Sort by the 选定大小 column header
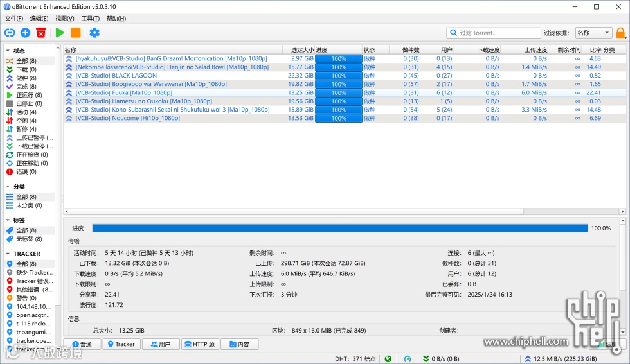The width and height of the screenshot is (630, 364). point(298,50)
